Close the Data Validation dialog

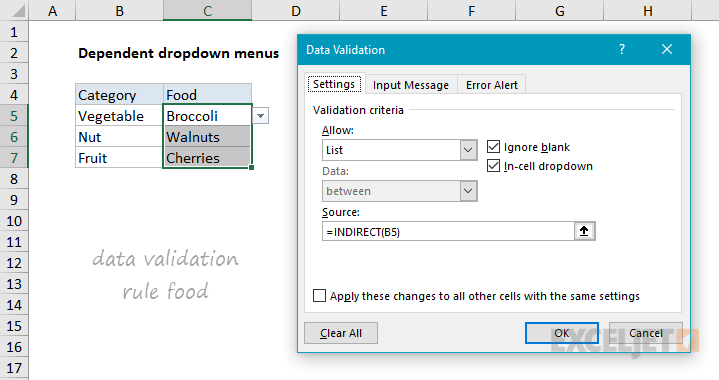click(x=667, y=50)
